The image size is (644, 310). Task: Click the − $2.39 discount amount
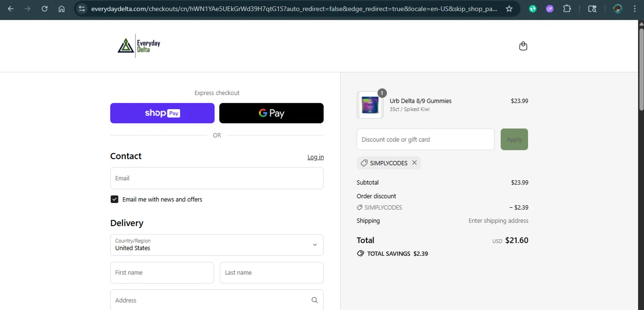point(519,208)
